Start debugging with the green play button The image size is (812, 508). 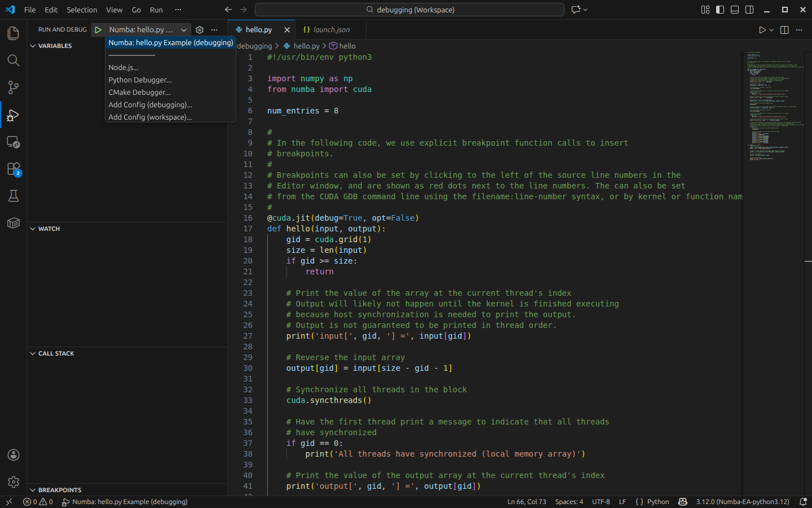(x=98, y=29)
